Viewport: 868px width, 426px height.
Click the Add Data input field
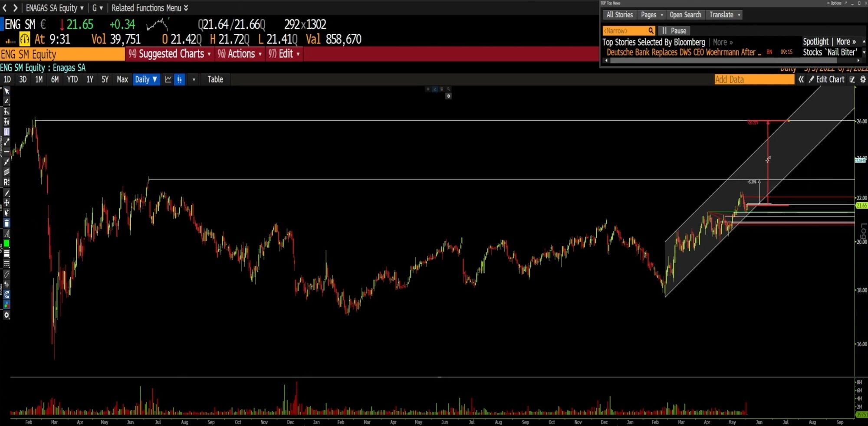pyautogui.click(x=754, y=79)
